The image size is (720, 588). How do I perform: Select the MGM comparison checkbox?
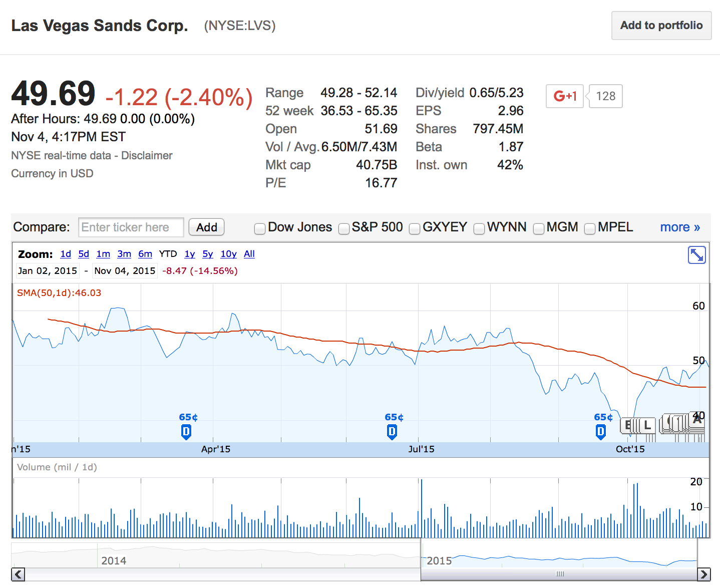(539, 229)
